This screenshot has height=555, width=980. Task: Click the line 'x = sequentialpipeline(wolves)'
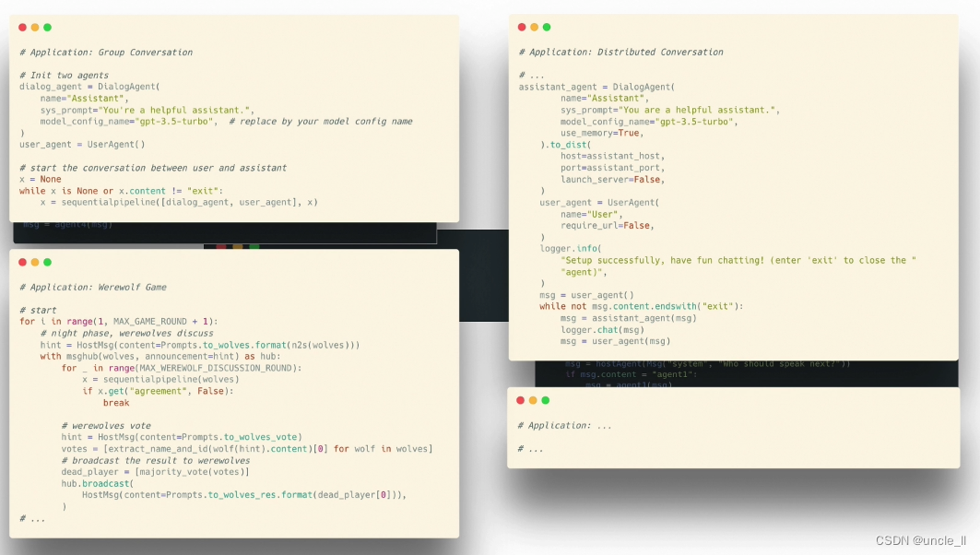coord(160,380)
